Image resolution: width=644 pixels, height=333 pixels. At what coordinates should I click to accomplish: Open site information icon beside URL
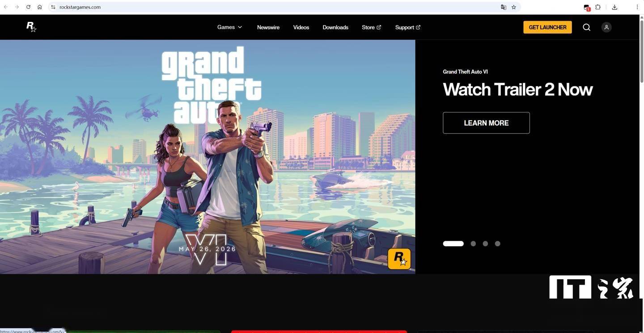[x=53, y=7]
